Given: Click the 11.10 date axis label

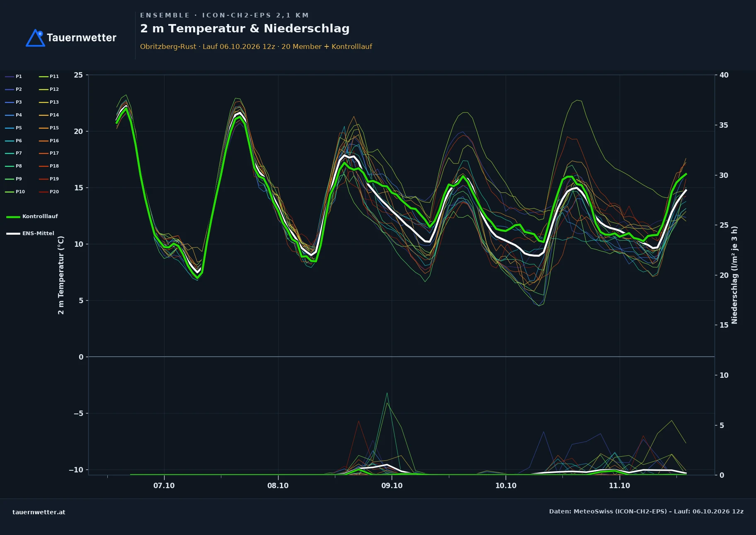Looking at the screenshot, I should [620, 486].
